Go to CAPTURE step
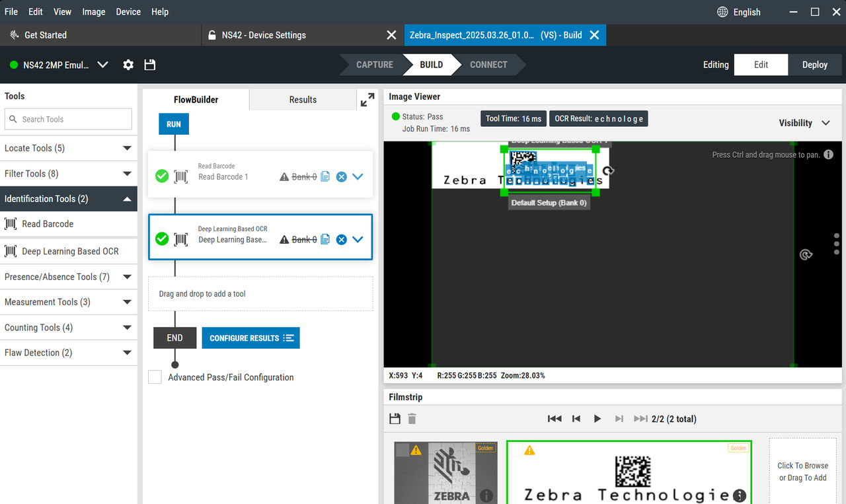 point(375,65)
